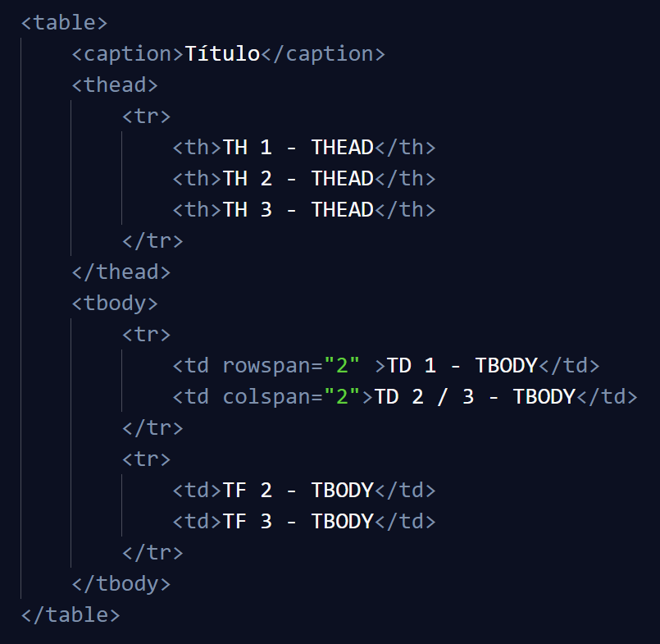Click on TD 1 - TBODY text

(x=462, y=366)
